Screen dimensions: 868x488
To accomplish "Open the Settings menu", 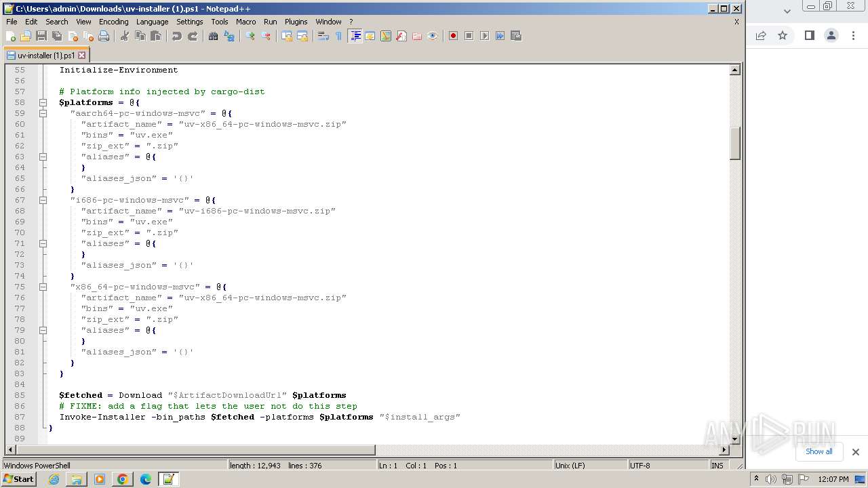I will pyautogui.click(x=189, y=22).
